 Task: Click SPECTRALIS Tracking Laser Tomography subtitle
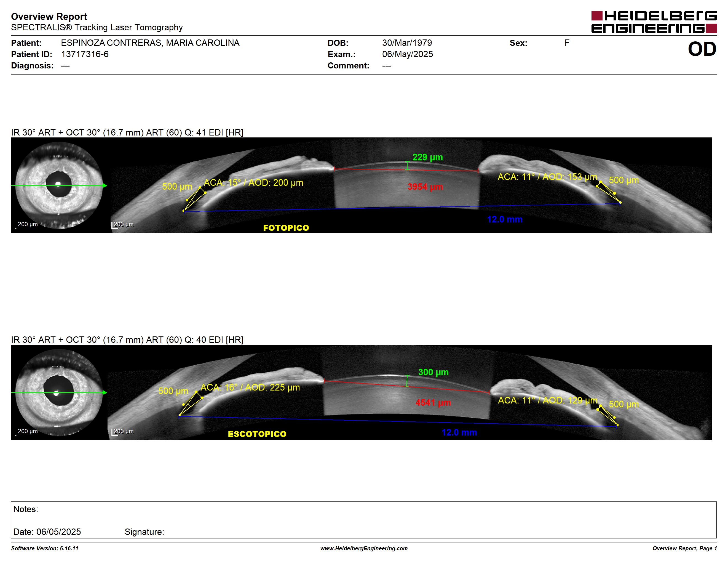pos(97,27)
